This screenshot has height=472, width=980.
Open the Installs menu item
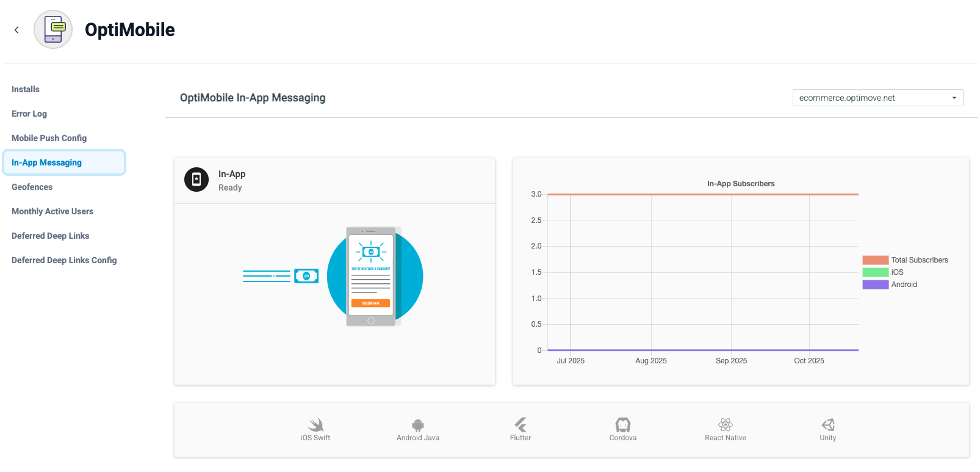[x=26, y=89]
